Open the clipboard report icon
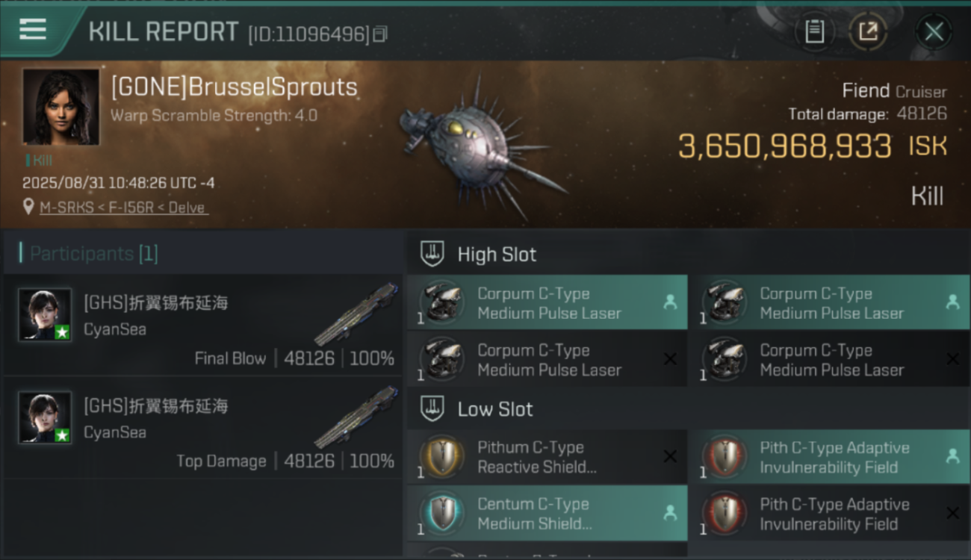Screen dimensions: 971x560 pos(814,31)
